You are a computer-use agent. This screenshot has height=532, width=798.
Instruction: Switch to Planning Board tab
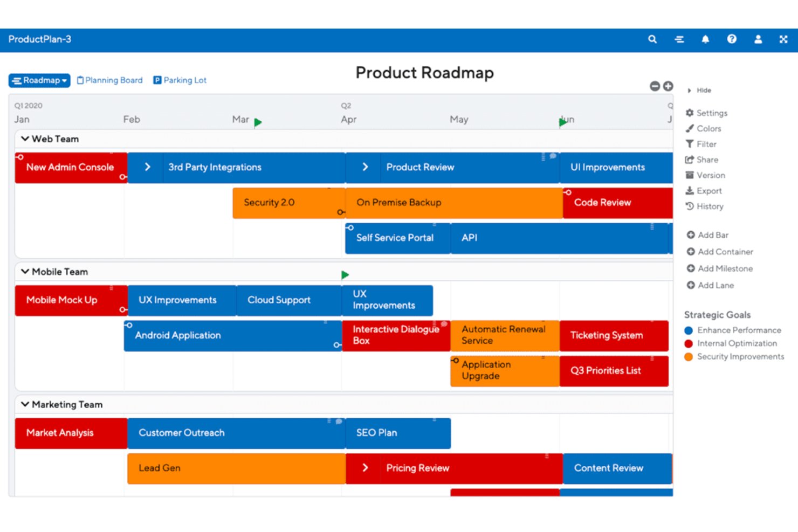click(110, 80)
